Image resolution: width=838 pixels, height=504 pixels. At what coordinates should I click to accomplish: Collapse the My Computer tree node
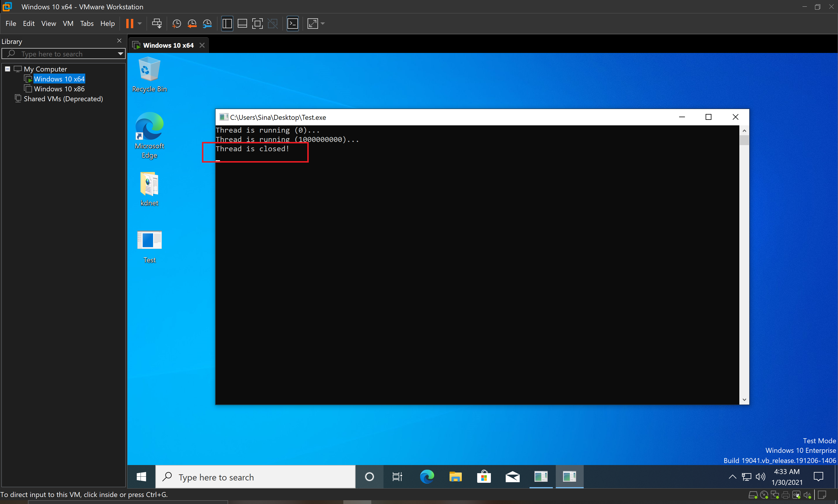coord(8,69)
